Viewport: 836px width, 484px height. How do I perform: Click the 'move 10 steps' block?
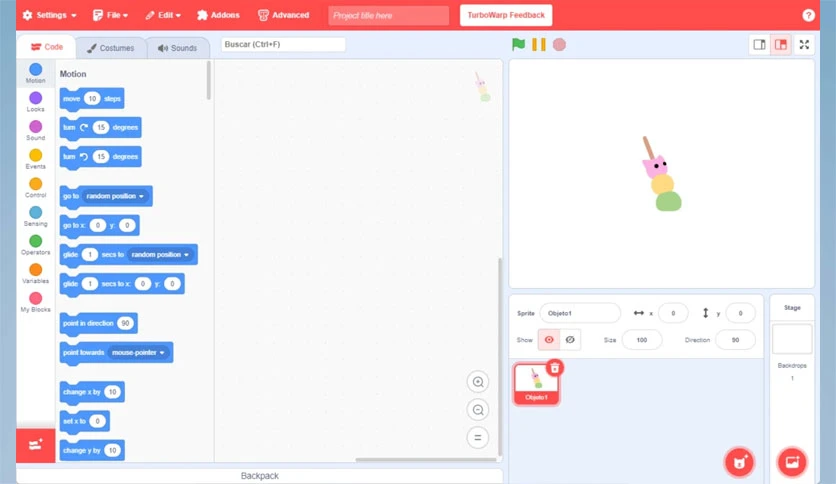92,99
